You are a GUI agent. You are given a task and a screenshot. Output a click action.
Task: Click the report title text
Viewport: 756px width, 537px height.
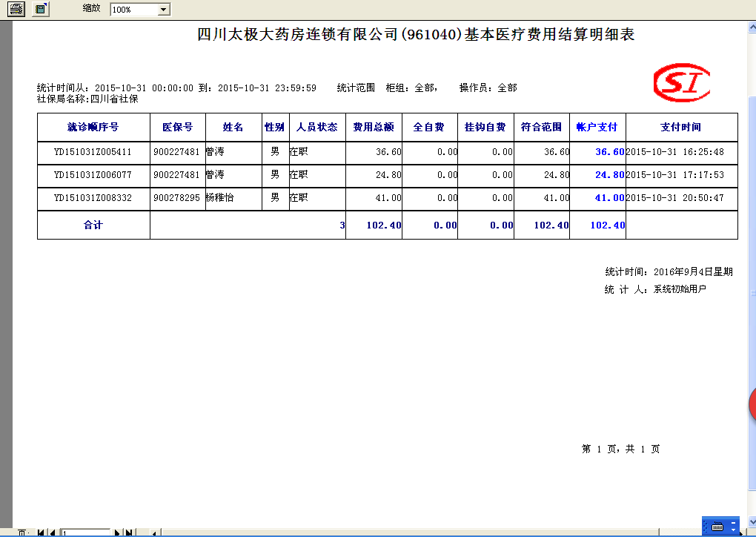[416, 34]
